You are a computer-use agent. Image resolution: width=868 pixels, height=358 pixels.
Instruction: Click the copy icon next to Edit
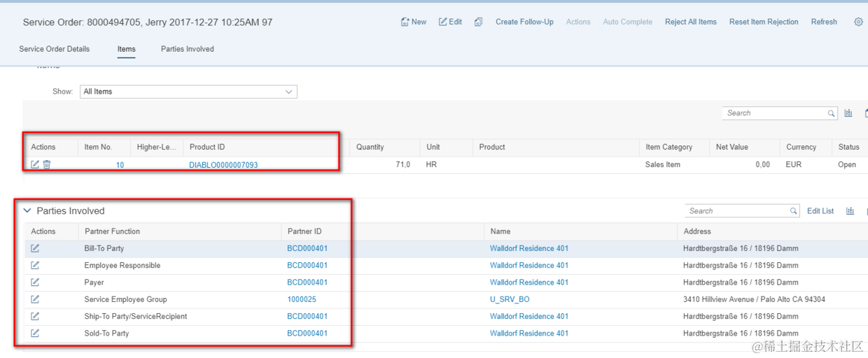tap(478, 22)
